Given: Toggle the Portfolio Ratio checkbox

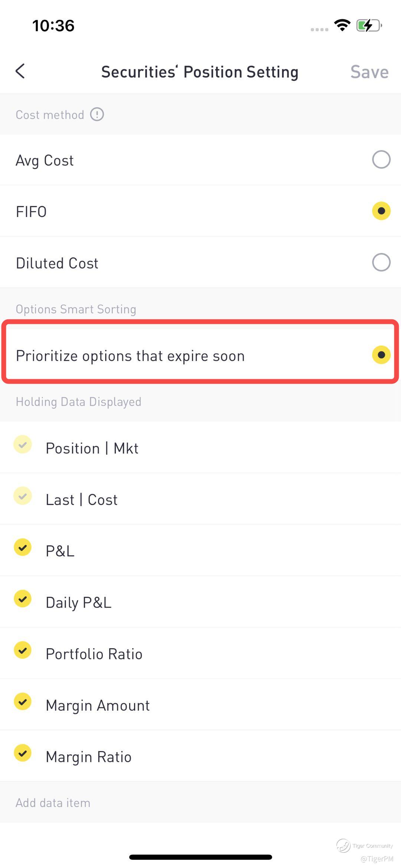Looking at the screenshot, I should [23, 650].
